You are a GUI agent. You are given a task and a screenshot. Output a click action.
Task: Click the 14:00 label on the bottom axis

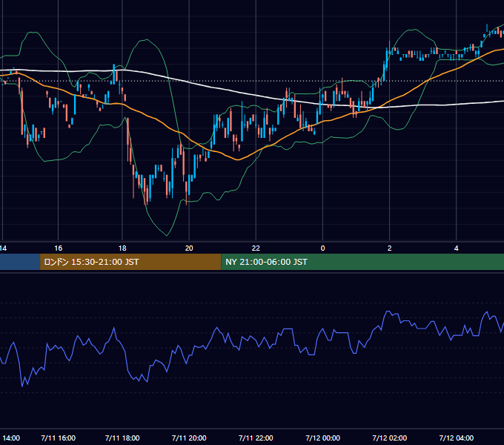pos(11,438)
